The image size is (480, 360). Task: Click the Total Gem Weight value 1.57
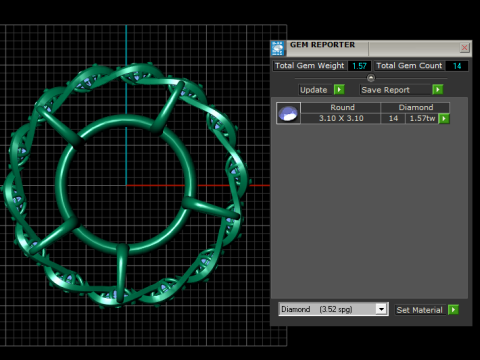click(359, 66)
